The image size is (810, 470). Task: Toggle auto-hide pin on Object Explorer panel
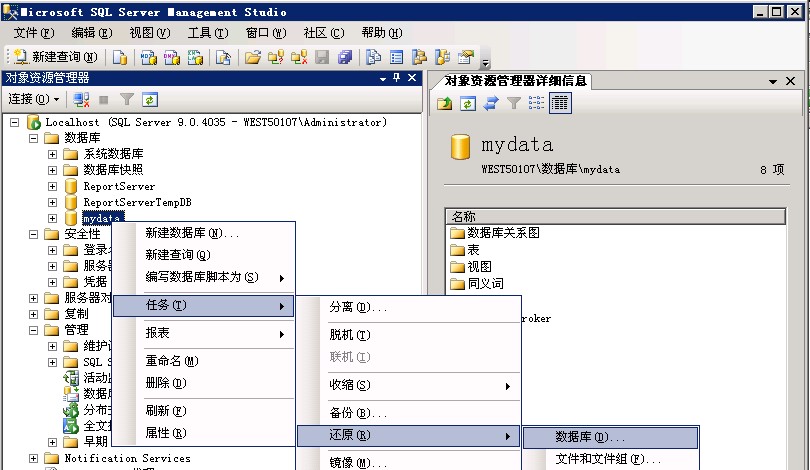pos(397,78)
